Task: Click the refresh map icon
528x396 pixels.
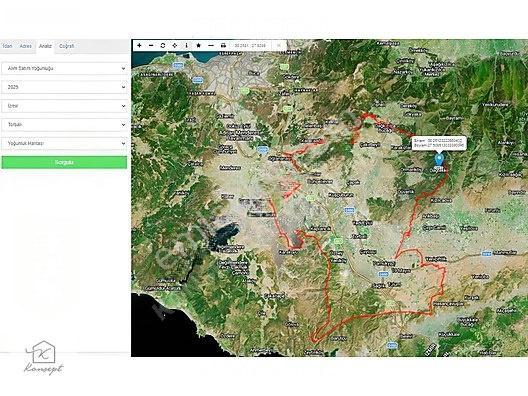Action: tap(163, 45)
